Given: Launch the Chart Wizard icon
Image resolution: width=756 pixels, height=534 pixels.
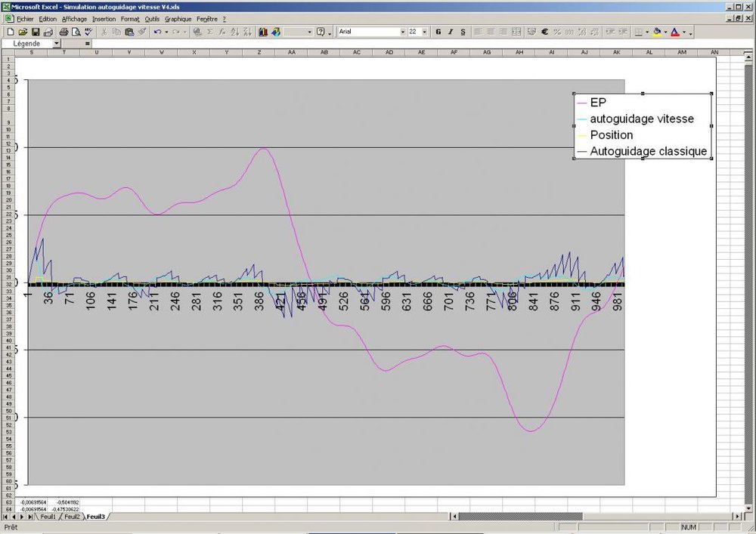Looking at the screenshot, I should click(263, 32).
